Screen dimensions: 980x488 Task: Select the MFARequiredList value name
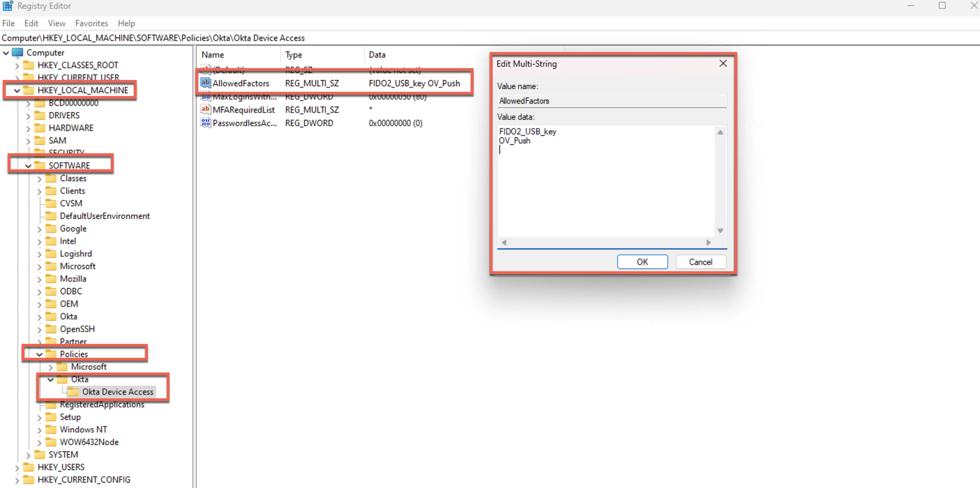tap(243, 110)
